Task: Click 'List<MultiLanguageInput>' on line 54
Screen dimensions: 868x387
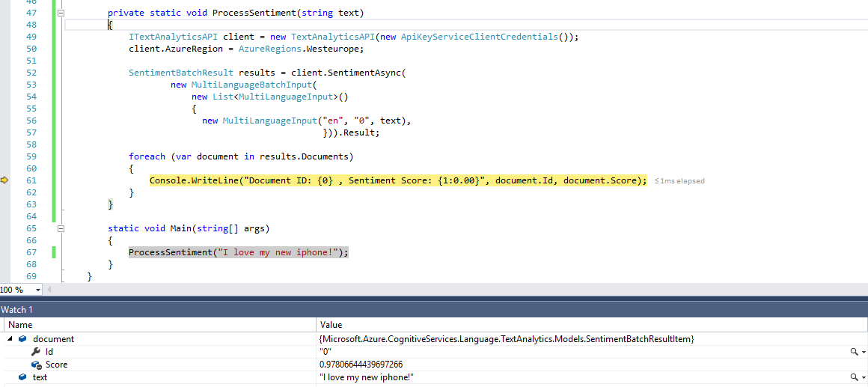Action: [275, 97]
